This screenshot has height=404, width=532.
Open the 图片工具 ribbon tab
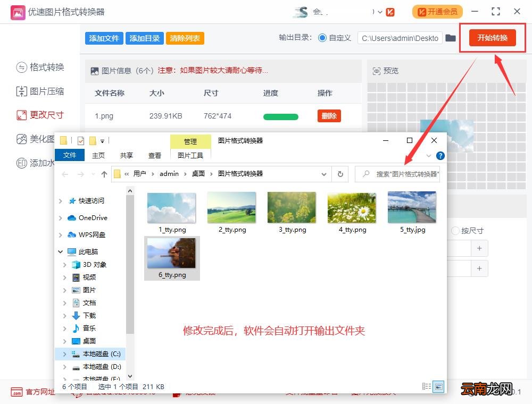[190, 155]
